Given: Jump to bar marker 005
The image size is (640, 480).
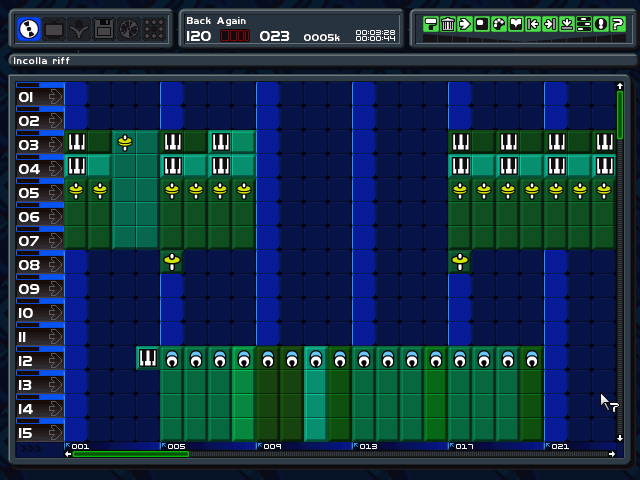Looking at the screenshot, I should pyautogui.click(x=173, y=446).
